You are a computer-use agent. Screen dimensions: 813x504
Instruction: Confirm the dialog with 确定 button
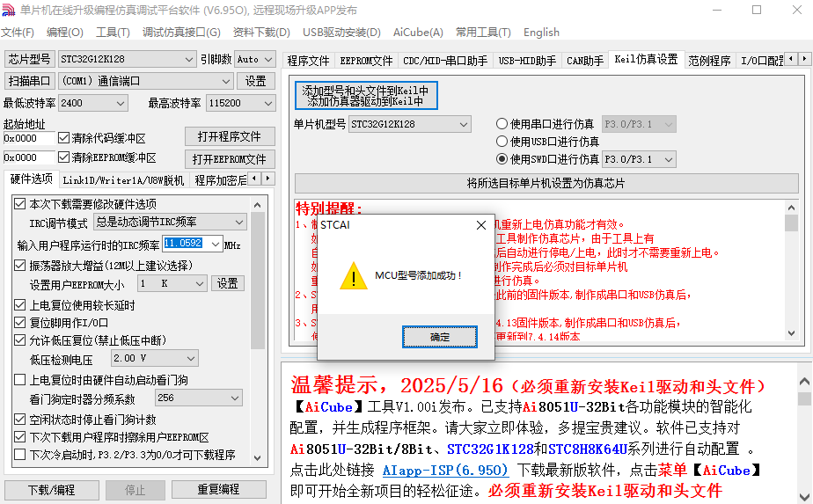440,337
